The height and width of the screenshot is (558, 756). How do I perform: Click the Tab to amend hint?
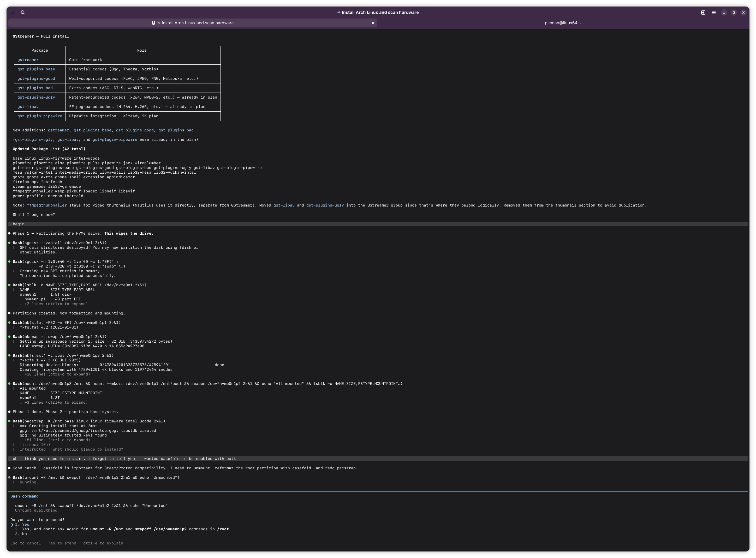click(62, 543)
